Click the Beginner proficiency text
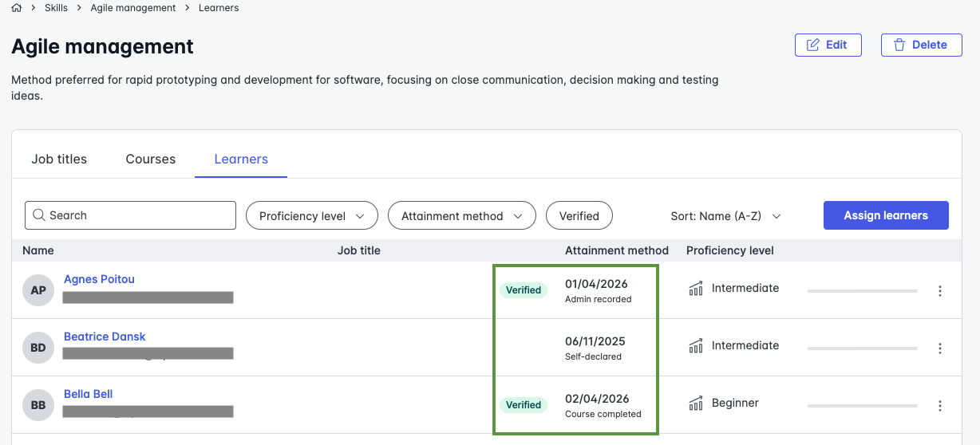 pyautogui.click(x=735, y=403)
